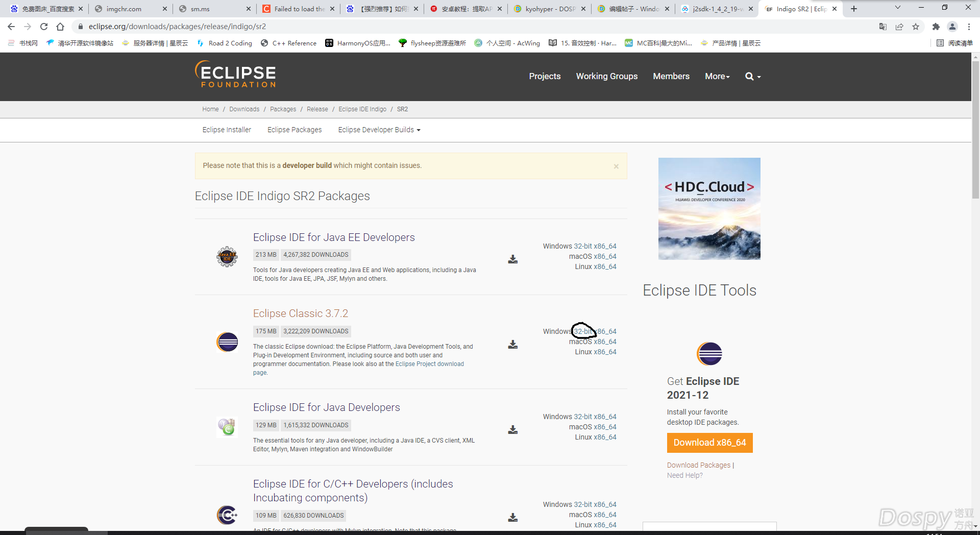This screenshot has width=980, height=535.
Task: Open the Eclipse Classic 3.7.2 title link
Action: [x=301, y=313]
